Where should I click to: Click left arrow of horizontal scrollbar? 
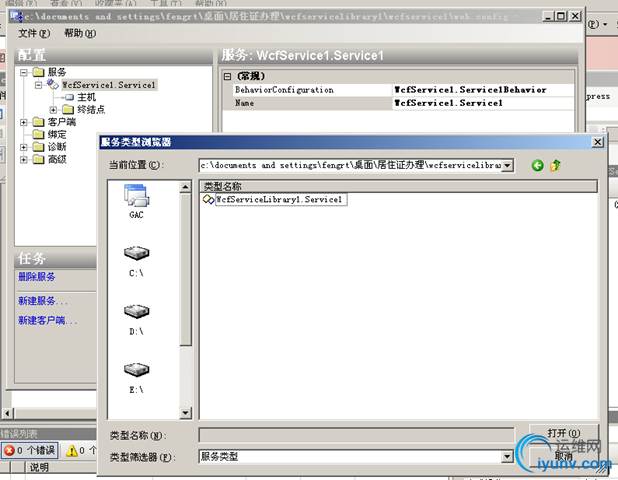[x=7, y=413]
